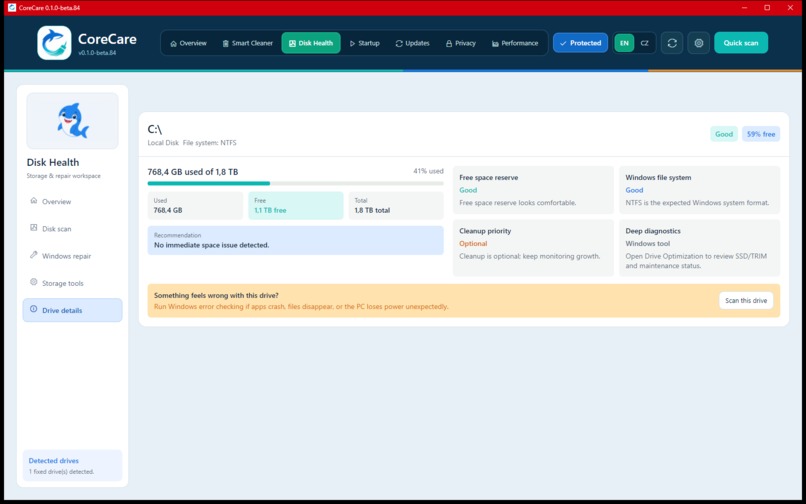Screen dimensions: 806x504
Task: Click 'Local Disk File system: NTFS' text
Action: tap(192, 143)
